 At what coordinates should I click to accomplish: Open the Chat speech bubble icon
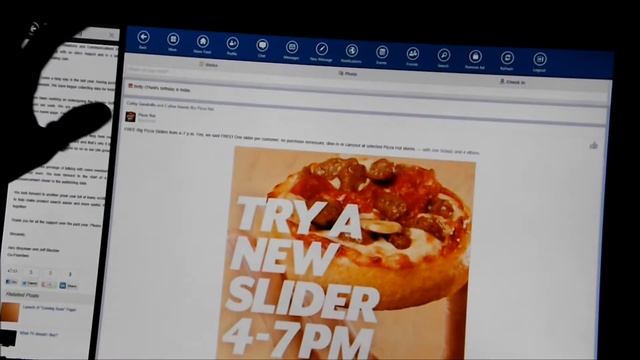tap(262, 45)
